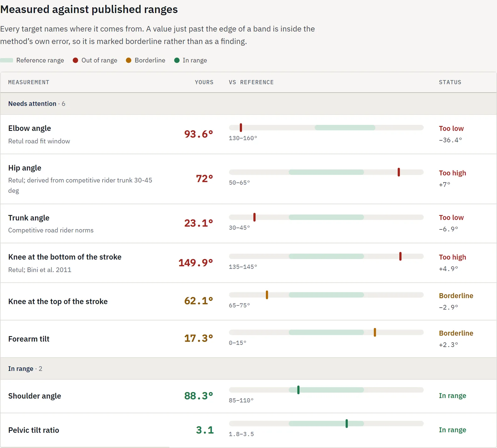497x448 pixels.
Task: Select the 23.1° trunk value
Action: (x=198, y=223)
